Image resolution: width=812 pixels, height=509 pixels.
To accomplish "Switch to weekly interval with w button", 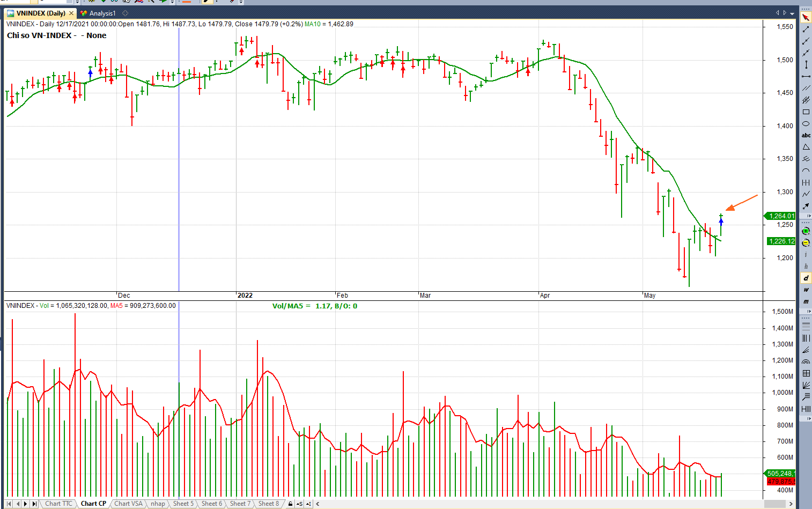I will pos(806,290).
